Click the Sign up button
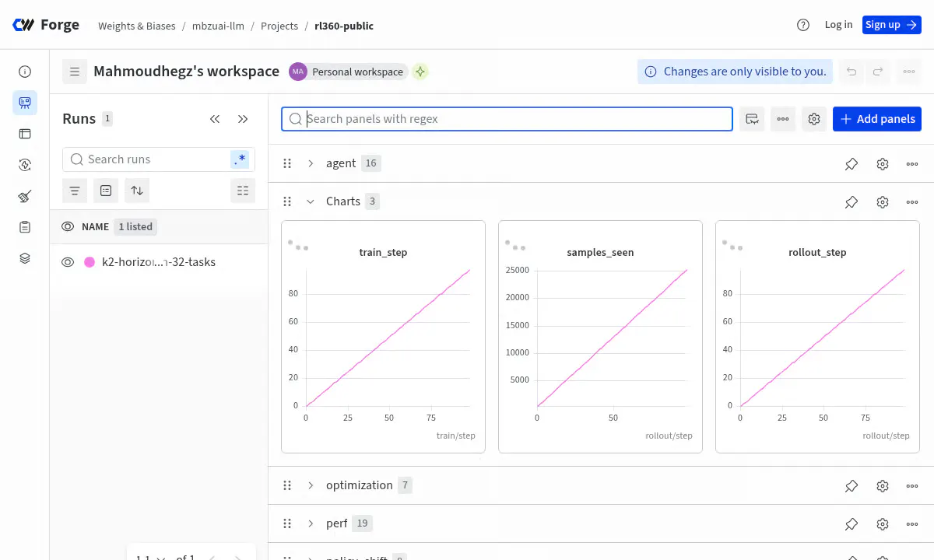This screenshot has height=560, width=934. click(x=892, y=25)
